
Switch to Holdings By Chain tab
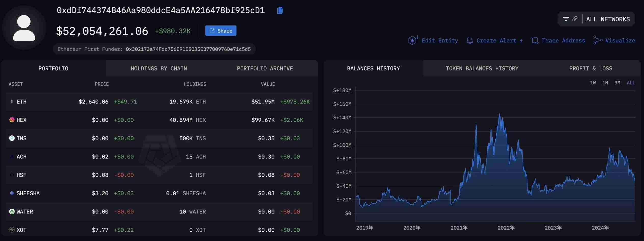point(159,68)
